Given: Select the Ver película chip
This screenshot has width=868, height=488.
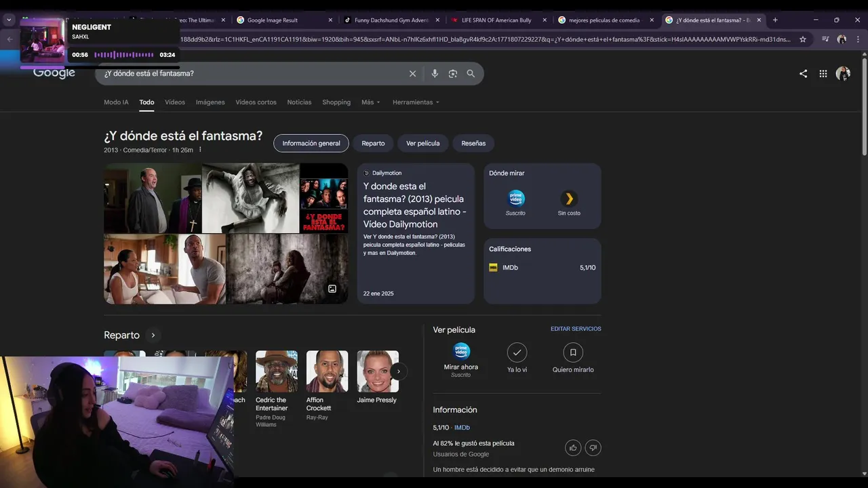Looking at the screenshot, I should (422, 143).
